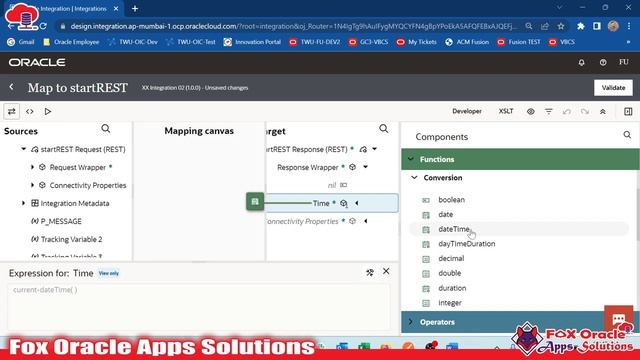Toggle the Components side panel icon
Image resolution: width=640 pixels, height=360 pixels.
click(x=628, y=111)
